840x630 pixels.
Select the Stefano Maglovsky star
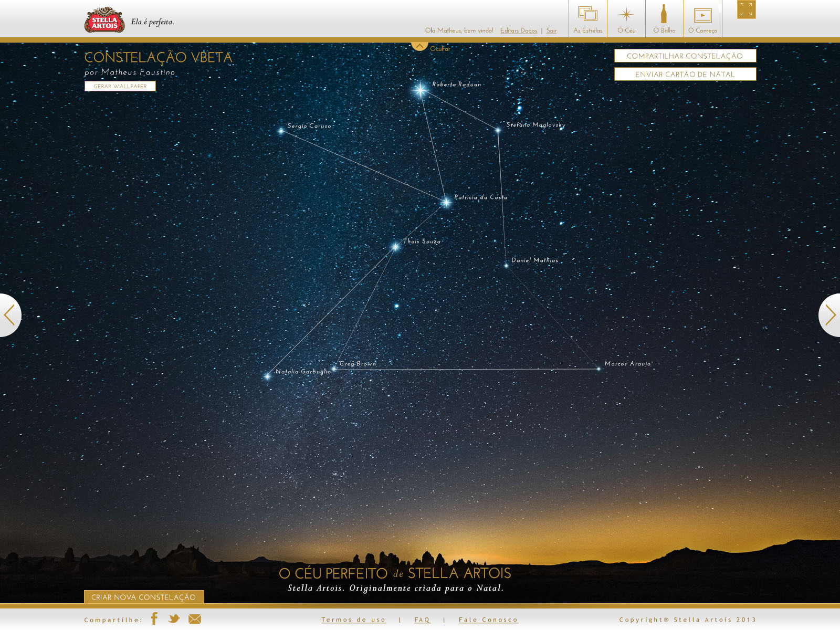click(498, 130)
